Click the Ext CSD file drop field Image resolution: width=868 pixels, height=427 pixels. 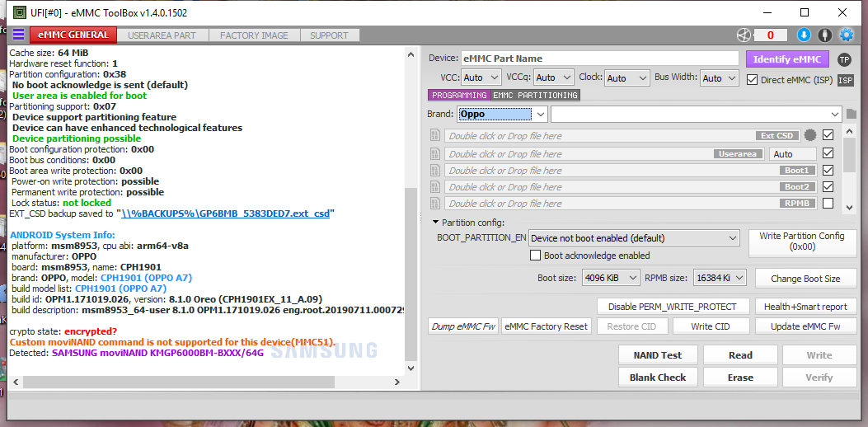pos(622,136)
